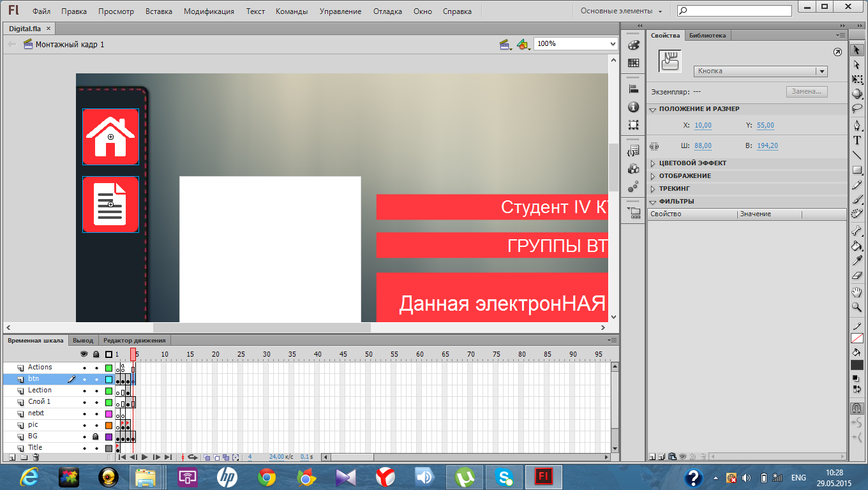The height and width of the screenshot is (490, 868).
Task: Select the Deco tool
Action: click(x=857, y=214)
